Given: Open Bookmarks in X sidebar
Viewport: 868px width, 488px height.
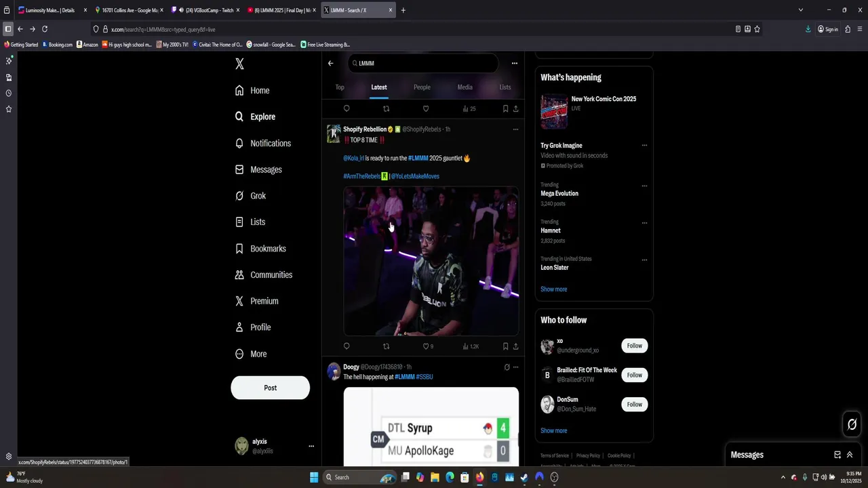Looking at the screenshot, I should [260, 249].
